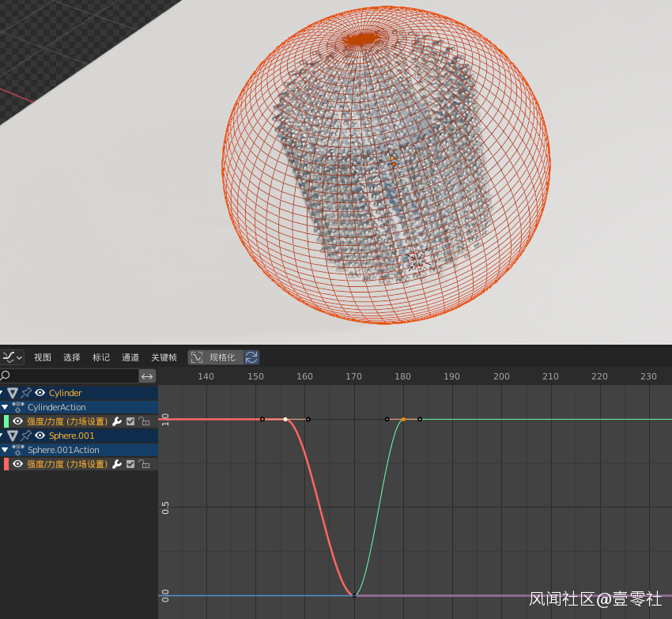Select the Sphere.001Action channel label
The image size is (672, 619).
63,450
